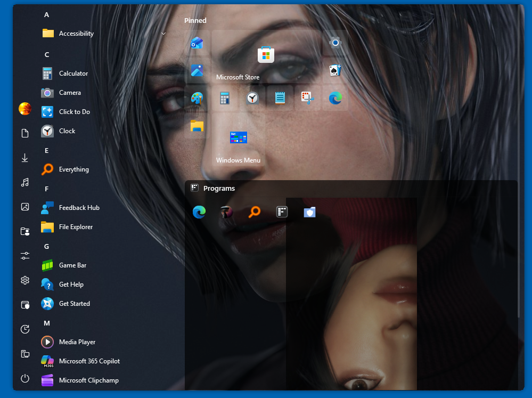Open the hat figure icon in Programs

click(x=227, y=212)
